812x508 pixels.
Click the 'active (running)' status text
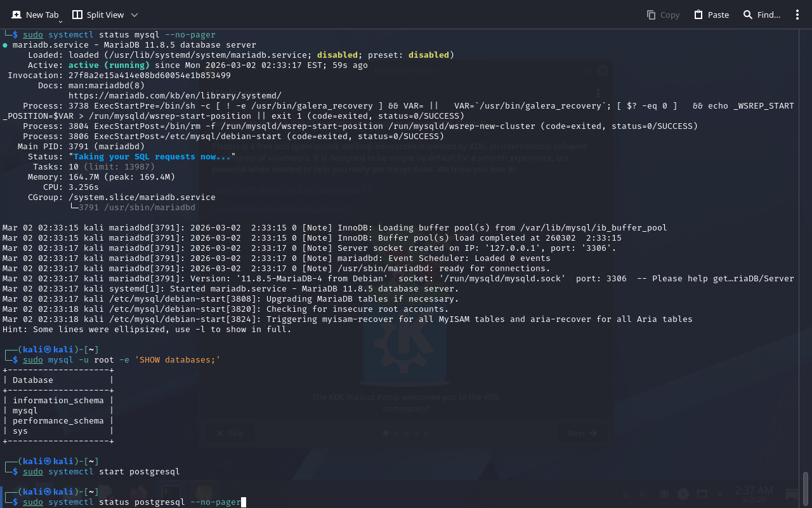coord(109,65)
